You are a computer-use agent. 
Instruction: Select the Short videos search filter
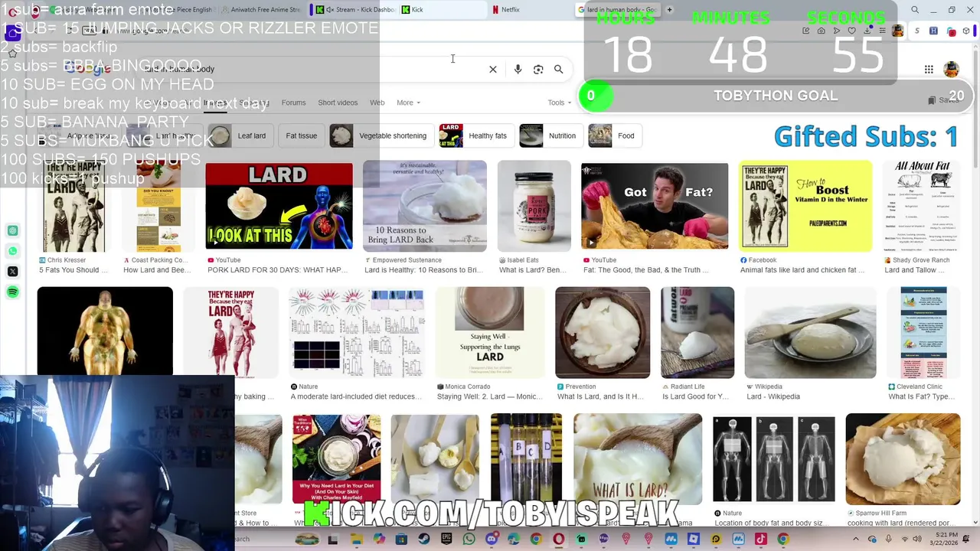coord(338,103)
